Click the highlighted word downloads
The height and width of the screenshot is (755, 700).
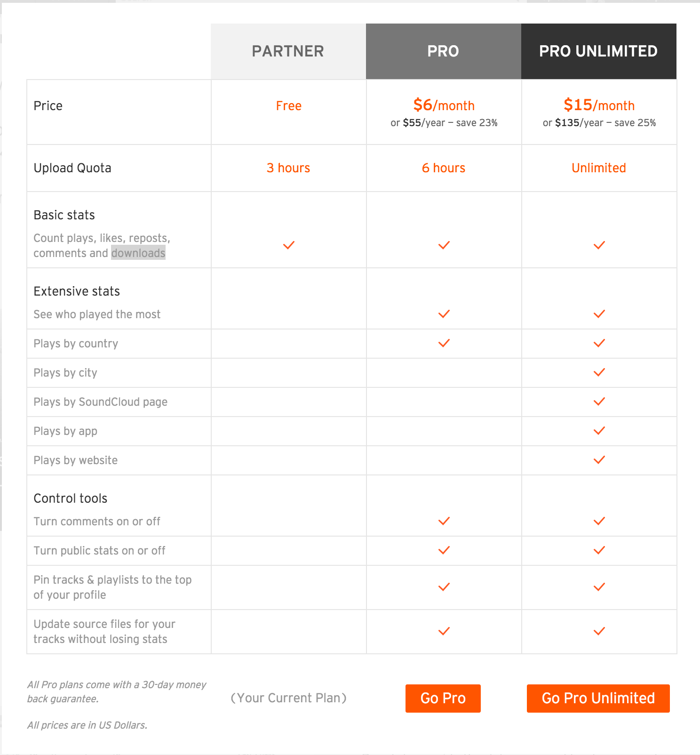pyautogui.click(x=138, y=253)
